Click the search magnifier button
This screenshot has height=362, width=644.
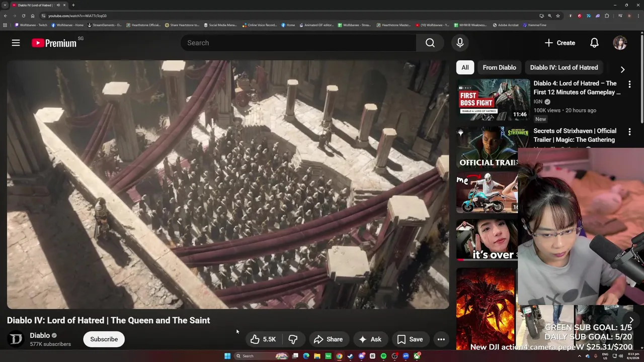coord(430,43)
